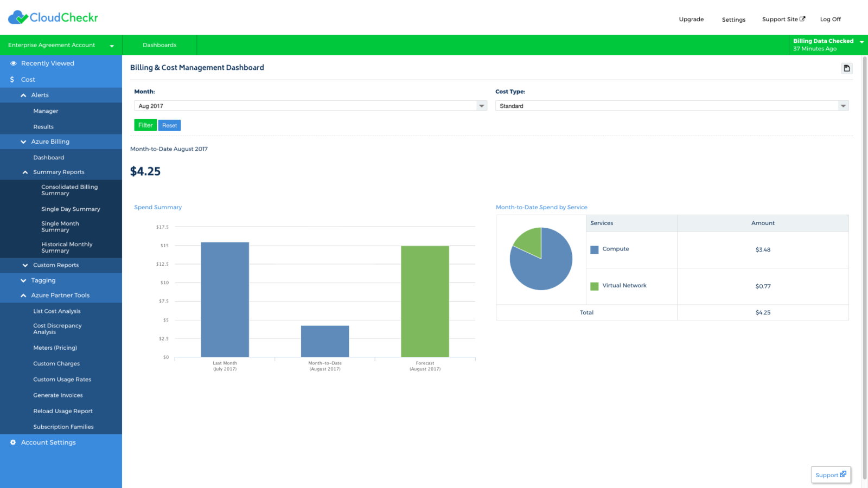The height and width of the screenshot is (488, 868).
Task: Expand the Tagging chevron
Action: [x=23, y=281]
